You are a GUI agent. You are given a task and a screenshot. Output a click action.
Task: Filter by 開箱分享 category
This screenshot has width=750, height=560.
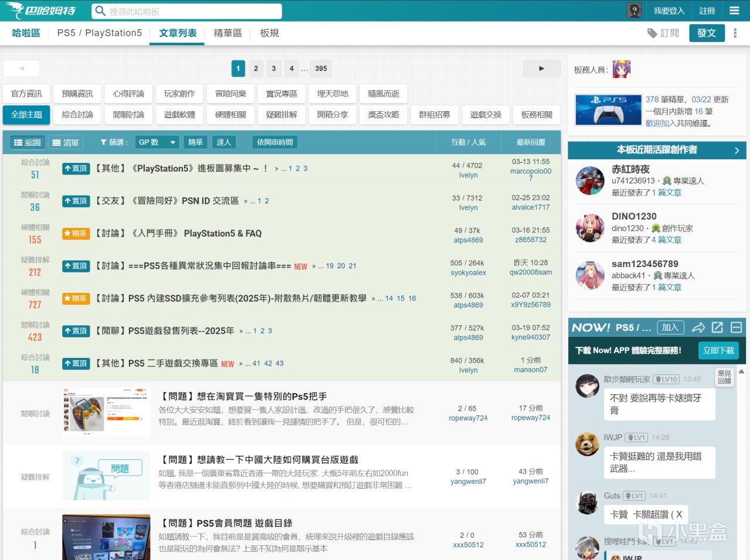[x=333, y=115]
